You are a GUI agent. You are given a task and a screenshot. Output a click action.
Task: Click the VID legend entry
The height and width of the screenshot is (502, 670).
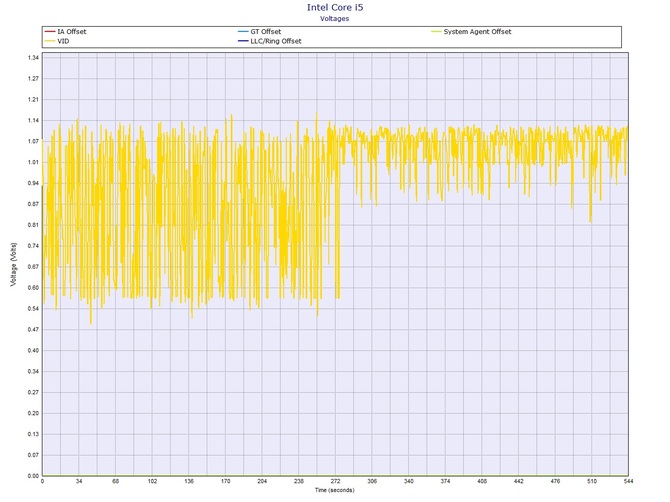click(x=57, y=41)
